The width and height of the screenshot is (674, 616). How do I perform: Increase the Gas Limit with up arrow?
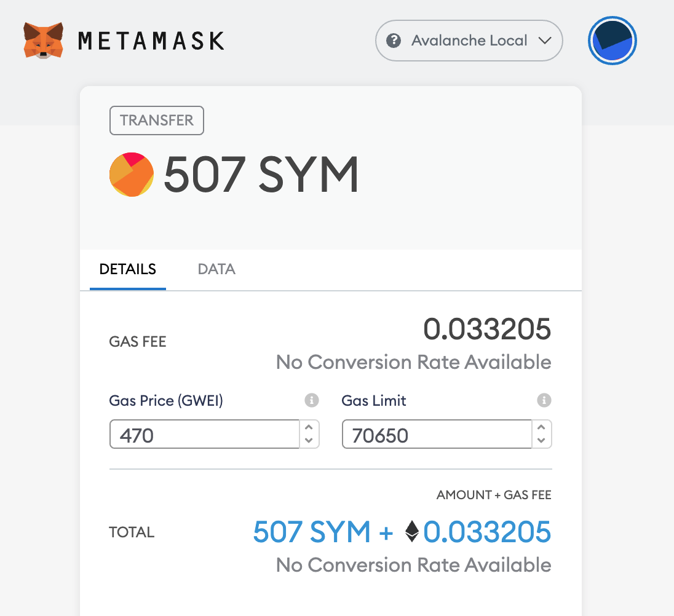pyautogui.click(x=541, y=427)
